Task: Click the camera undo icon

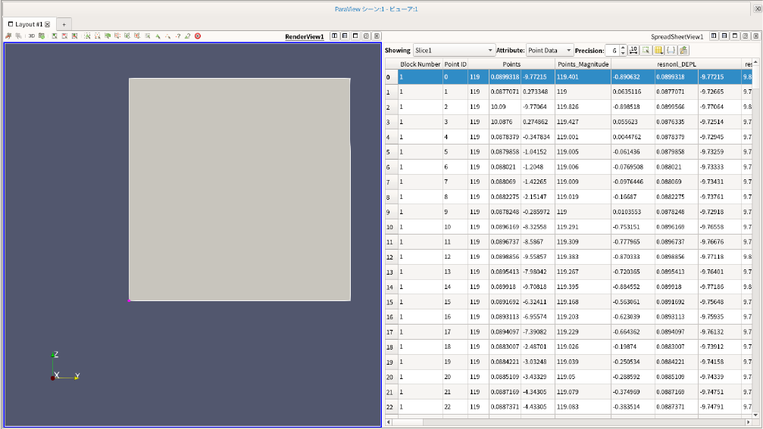Action: (8, 36)
